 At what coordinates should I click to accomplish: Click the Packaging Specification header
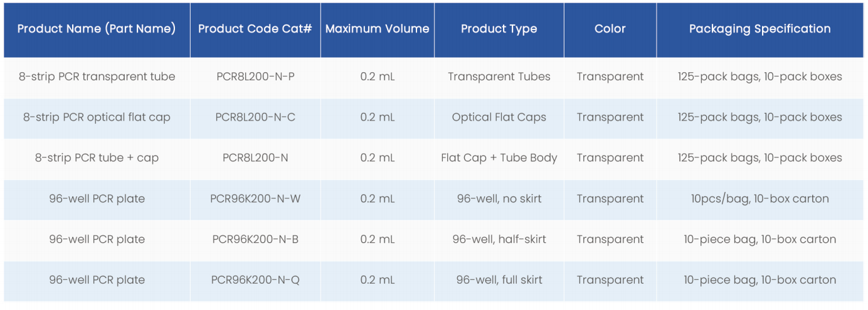(760, 29)
